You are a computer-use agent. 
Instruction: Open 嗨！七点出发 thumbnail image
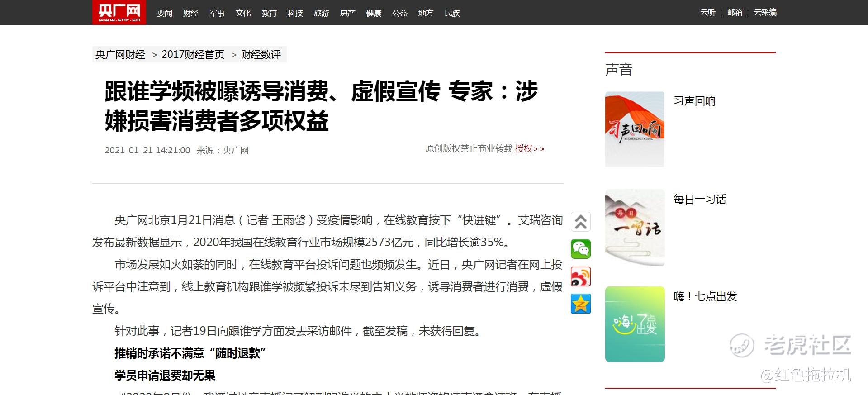635,324
